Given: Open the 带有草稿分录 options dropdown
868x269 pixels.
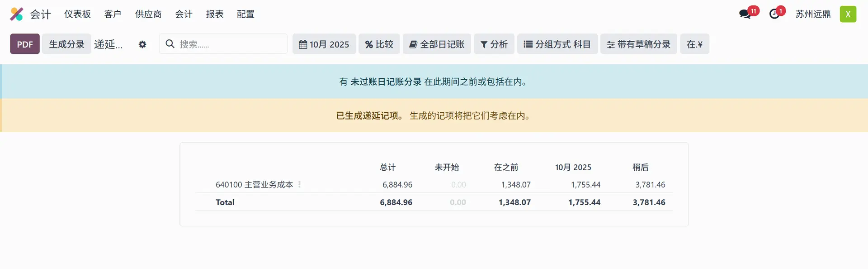Looking at the screenshot, I should [x=638, y=44].
